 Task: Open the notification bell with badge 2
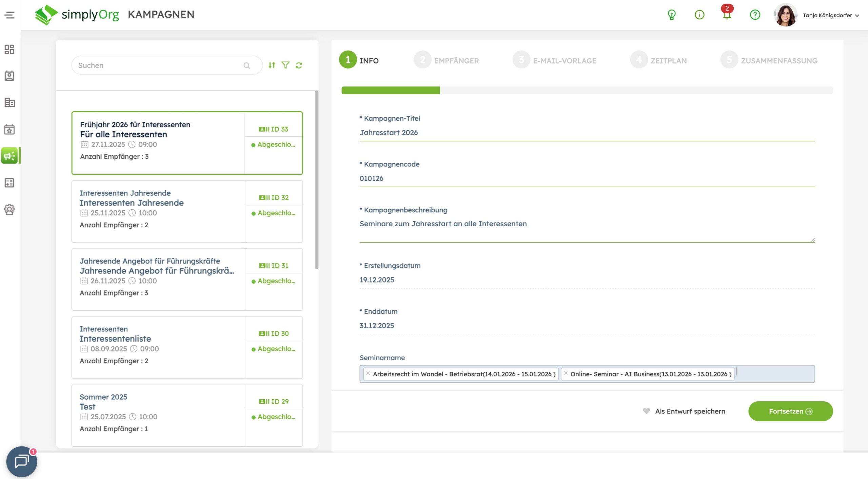coord(727,15)
